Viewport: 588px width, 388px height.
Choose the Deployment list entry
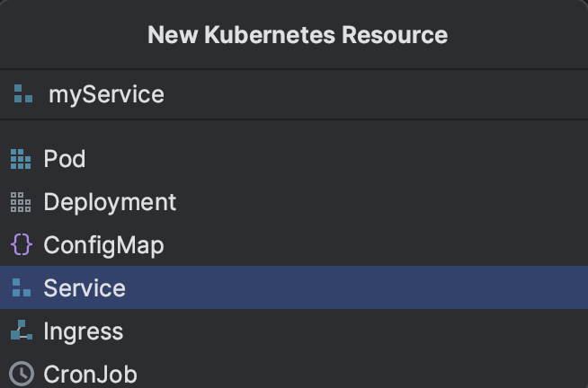click(110, 203)
